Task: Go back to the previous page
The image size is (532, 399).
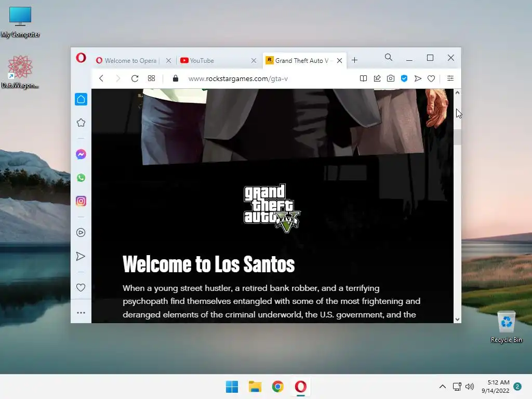Action: click(x=101, y=78)
